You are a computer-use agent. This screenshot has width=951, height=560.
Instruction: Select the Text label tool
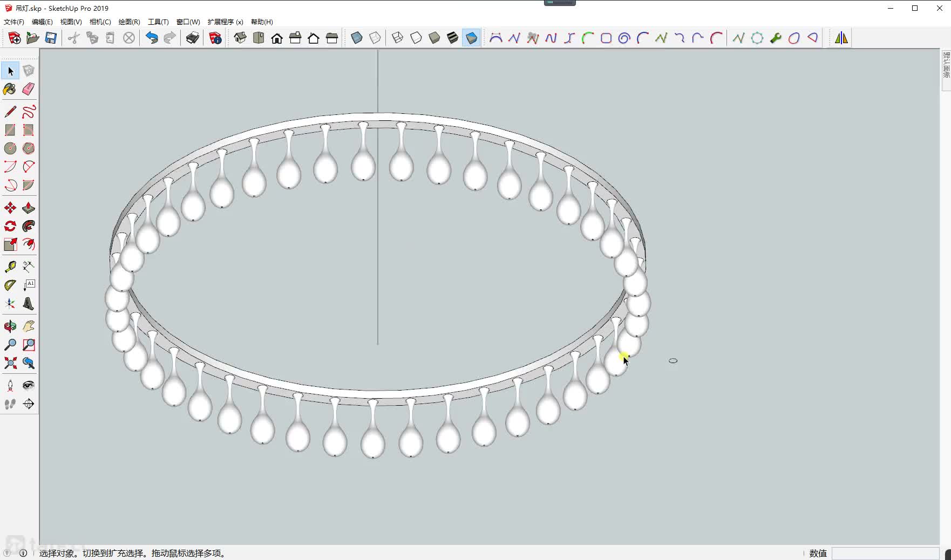pos(29,285)
